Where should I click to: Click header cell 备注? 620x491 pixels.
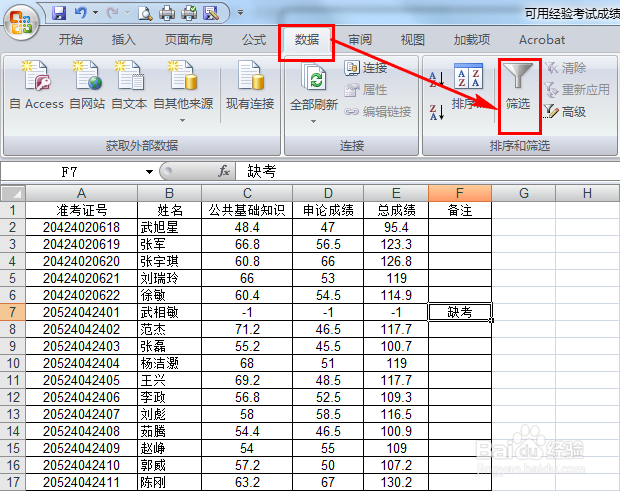tap(460, 210)
